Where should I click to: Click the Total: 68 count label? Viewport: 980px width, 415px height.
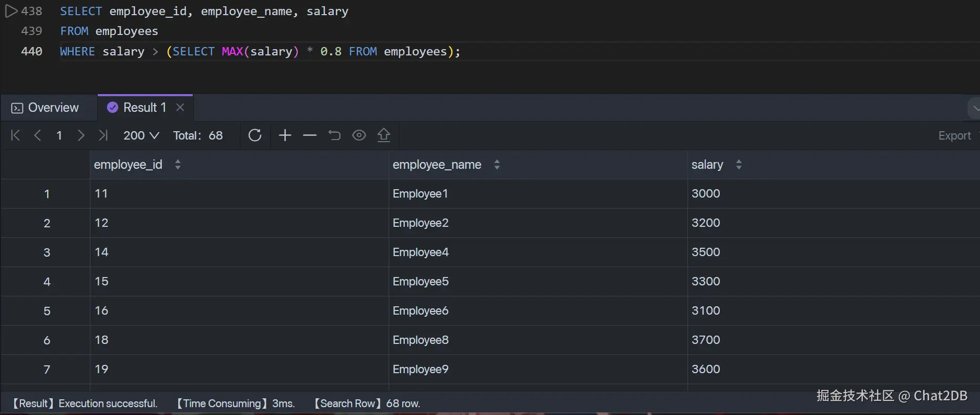(x=198, y=135)
